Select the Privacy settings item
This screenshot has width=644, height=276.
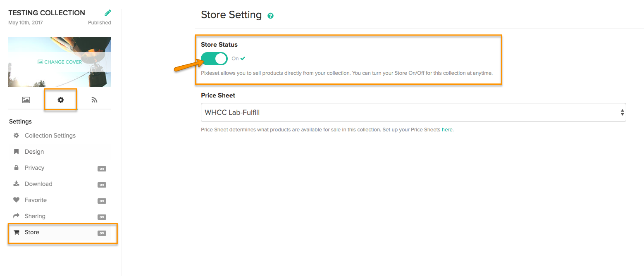click(60, 168)
